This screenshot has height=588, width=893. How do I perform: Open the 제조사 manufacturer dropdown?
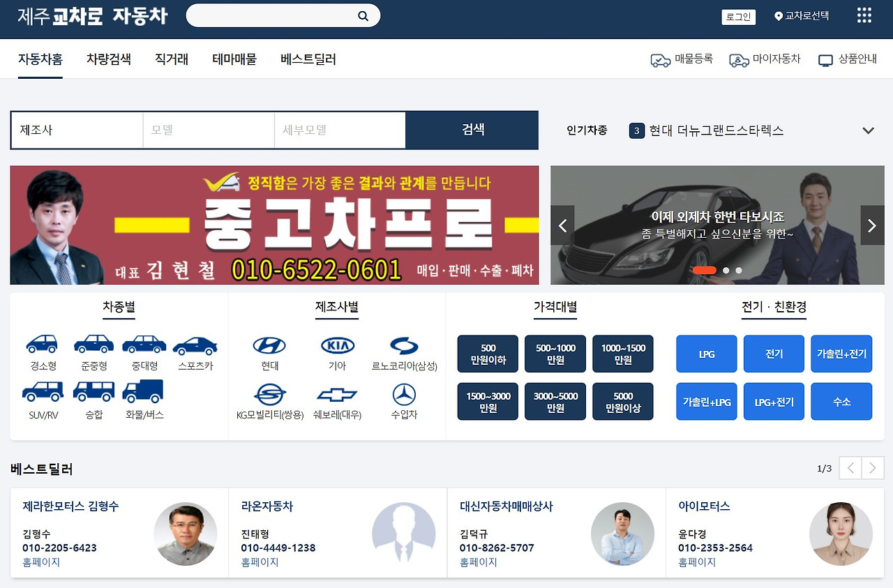click(x=77, y=130)
